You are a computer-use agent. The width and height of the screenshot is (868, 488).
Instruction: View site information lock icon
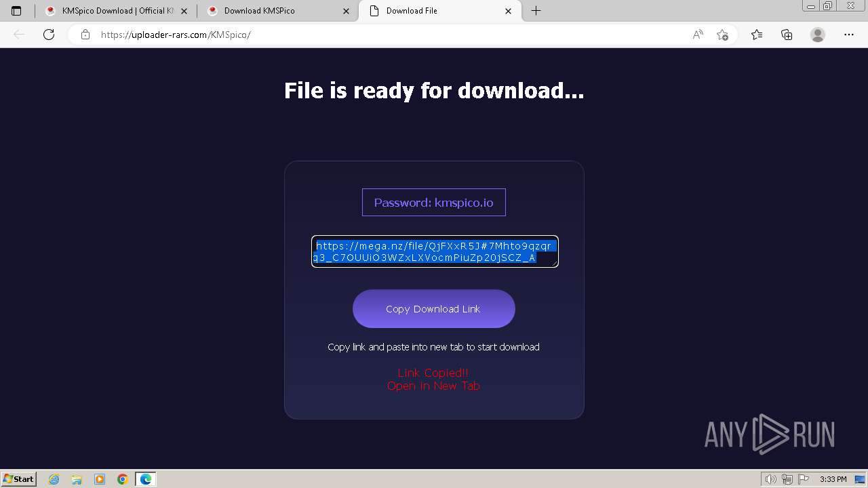85,35
